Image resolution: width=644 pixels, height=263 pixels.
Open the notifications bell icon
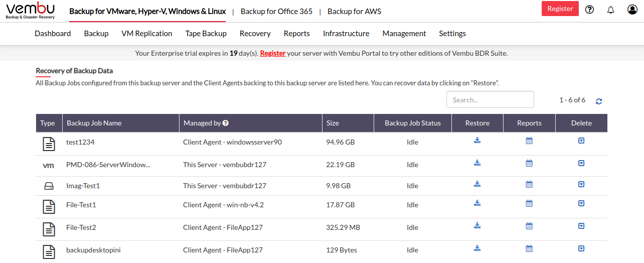611,9
